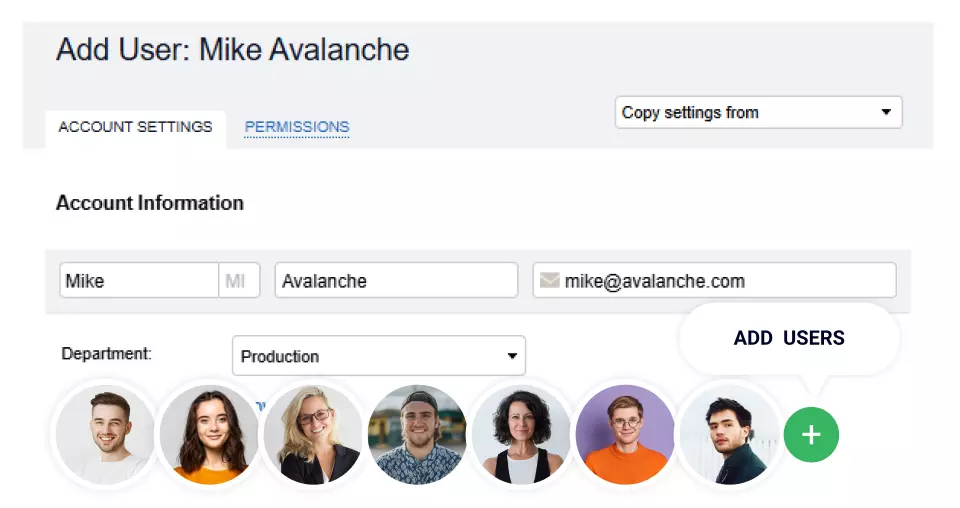Click the MI middle initial field
Viewport: 960px width, 508px height.
[239, 281]
